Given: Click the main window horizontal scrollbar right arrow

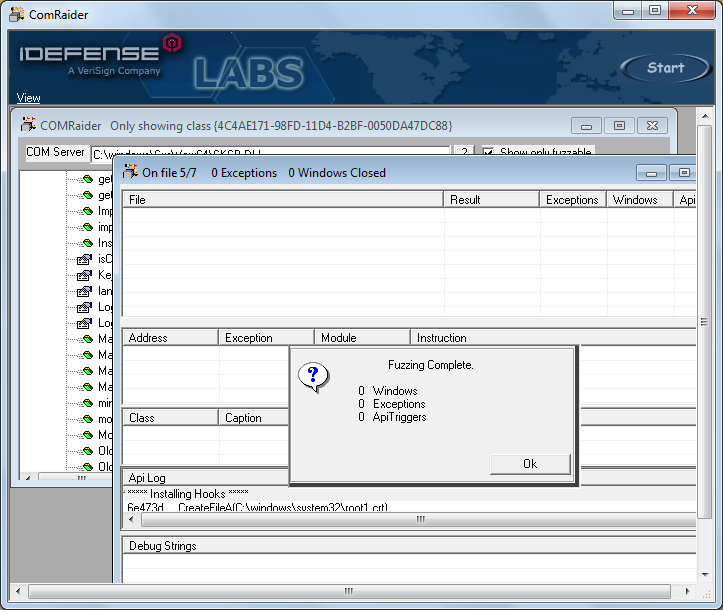Looking at the screenshot, I should tap(687, 591).
